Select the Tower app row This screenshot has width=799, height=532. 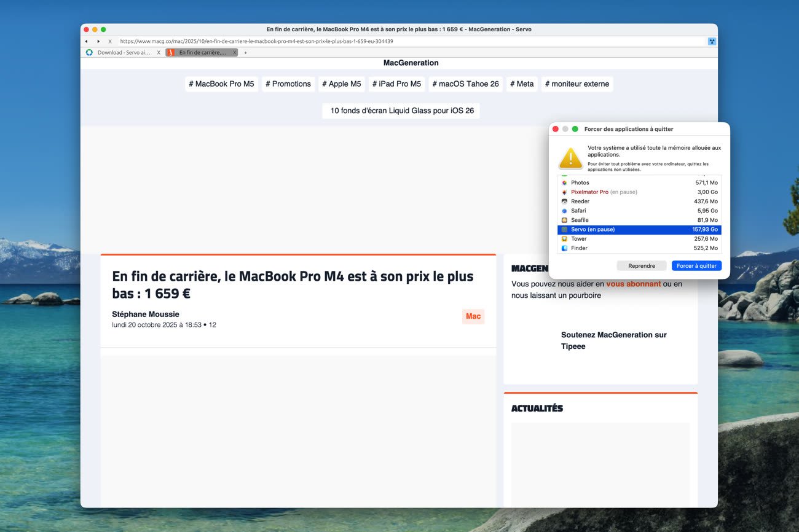(x=639, y=239)
